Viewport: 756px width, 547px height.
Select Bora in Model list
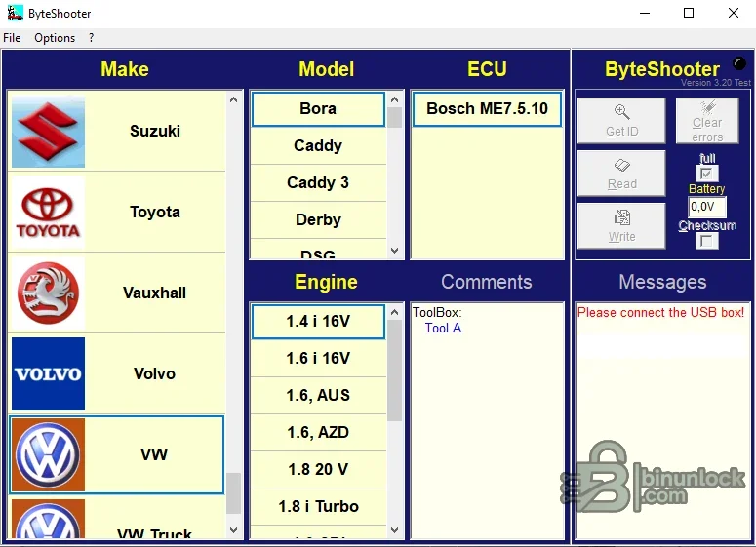click(x=318, y=109)
